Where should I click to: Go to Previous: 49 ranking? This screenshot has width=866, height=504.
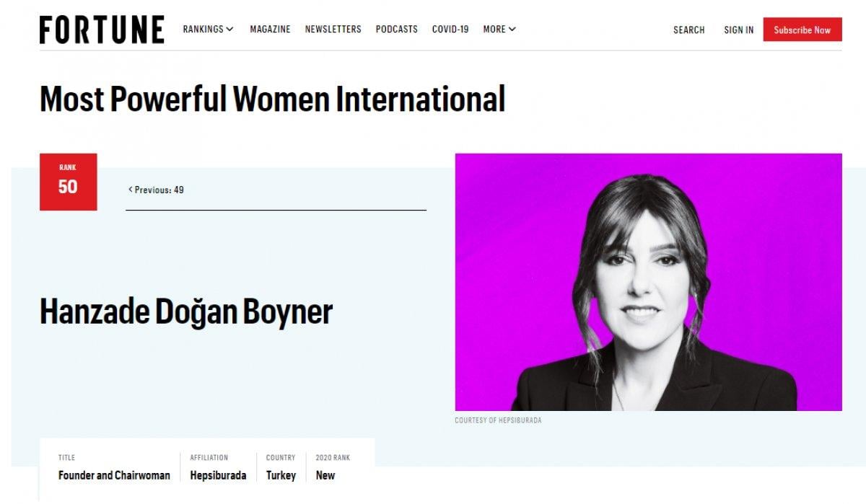tap(157, 190)
